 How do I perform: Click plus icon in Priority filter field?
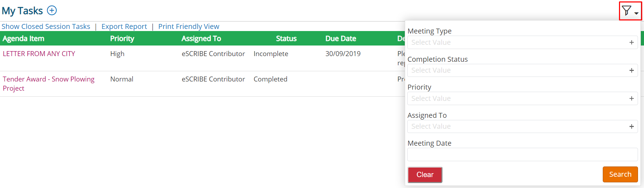(631, 98)
